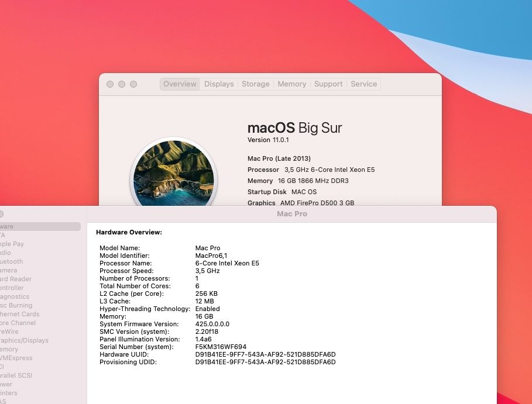
Task: Click Model Identifier value MacPro6,1
Action: point(211,256)
